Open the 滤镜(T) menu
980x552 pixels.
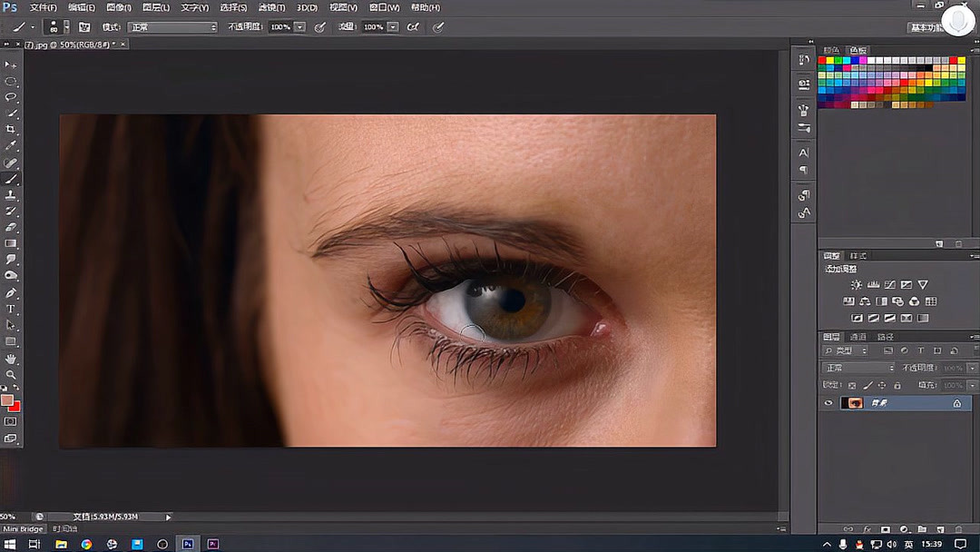pos(271,7)
